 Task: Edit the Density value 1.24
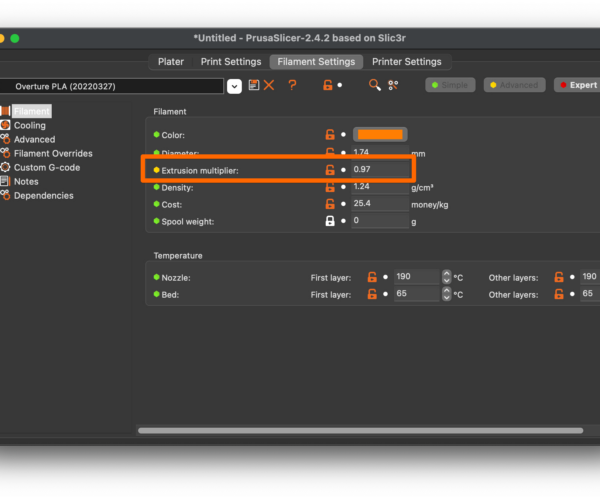(380, 186)
